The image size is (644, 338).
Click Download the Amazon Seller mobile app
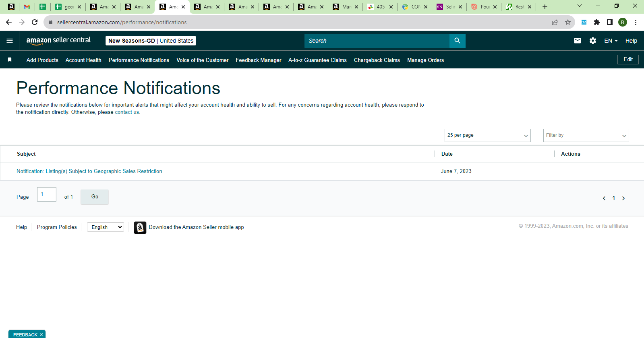click(x=197, y=227)
